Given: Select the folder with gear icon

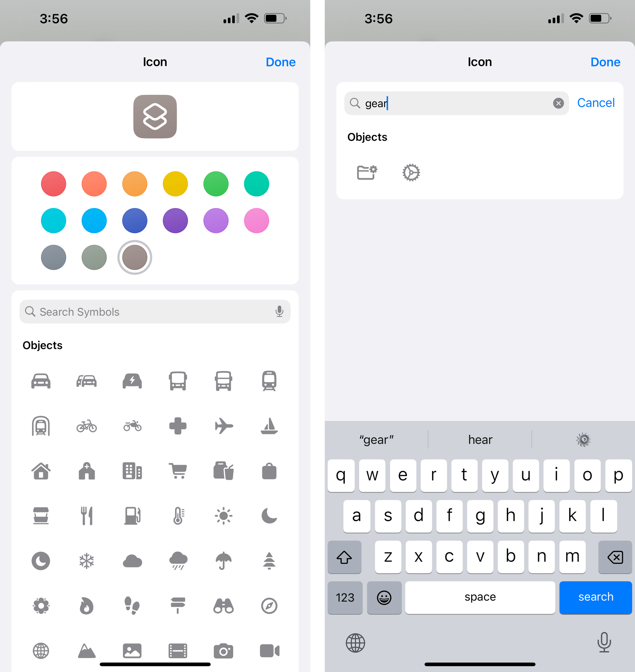Looking at the screenshot, I should coord(367,173).
